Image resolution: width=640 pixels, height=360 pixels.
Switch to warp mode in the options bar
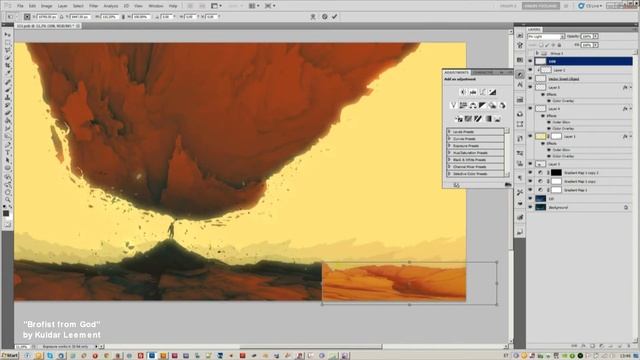click(x=313, y=17)
